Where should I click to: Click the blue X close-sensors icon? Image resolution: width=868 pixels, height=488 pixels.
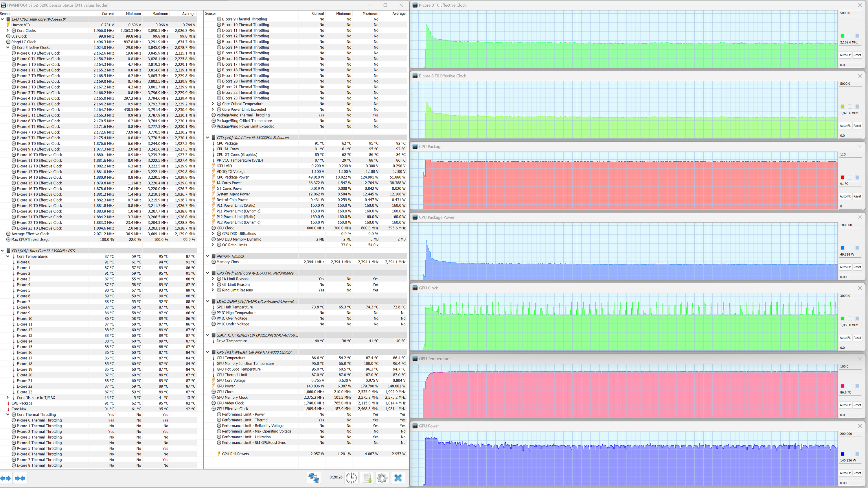coord(398,478)
